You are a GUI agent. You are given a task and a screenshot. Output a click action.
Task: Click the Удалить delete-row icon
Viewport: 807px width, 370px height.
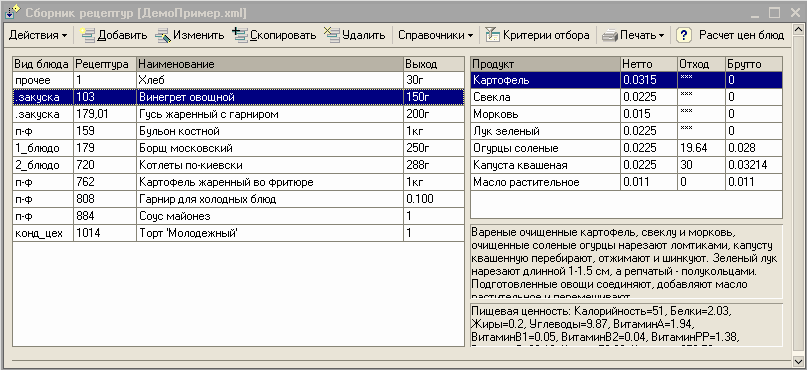[x=331, y=35]
